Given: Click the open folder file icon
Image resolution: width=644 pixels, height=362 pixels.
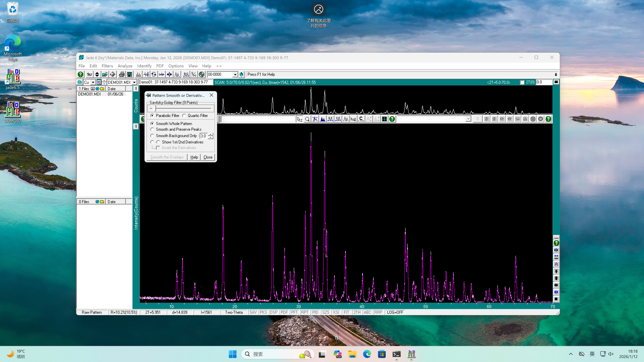Looking at the screenshot, I should coord(105,74).
